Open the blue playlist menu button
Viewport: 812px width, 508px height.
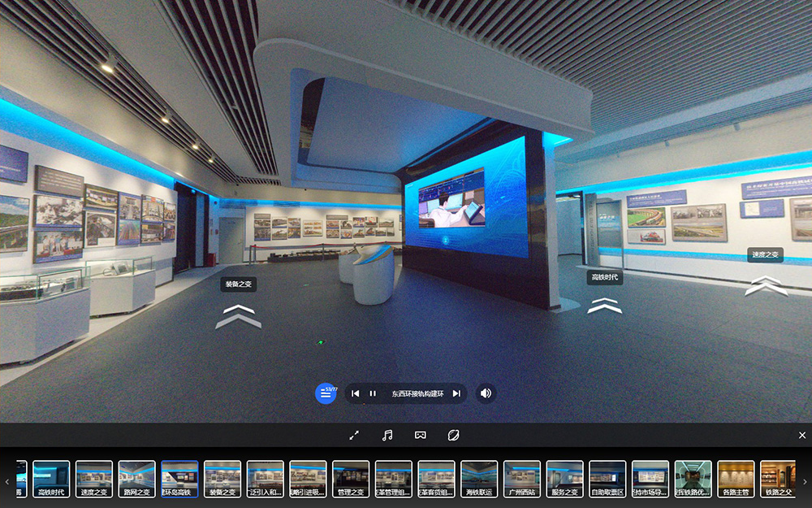(326, 393)
